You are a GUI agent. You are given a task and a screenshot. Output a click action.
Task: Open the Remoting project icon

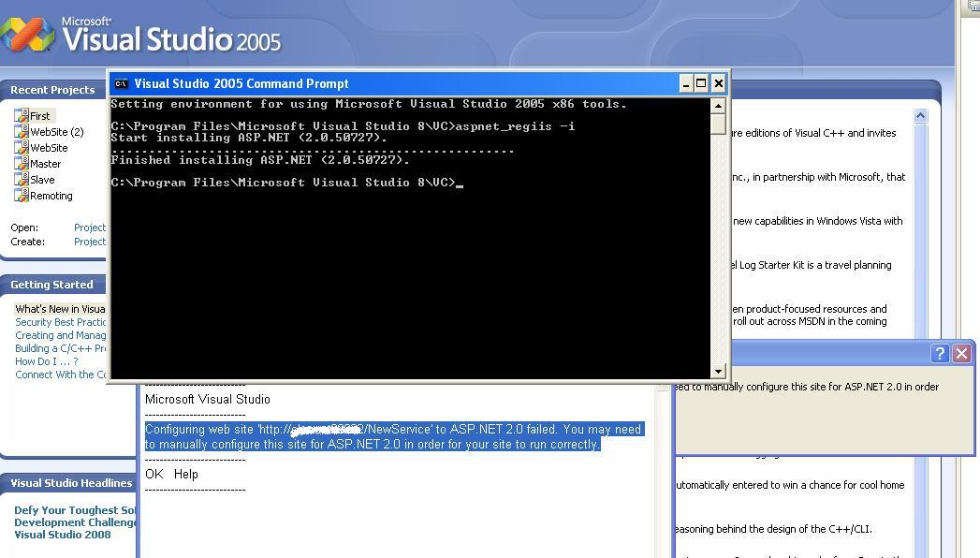pyautogui.click(x=22, y=195)
